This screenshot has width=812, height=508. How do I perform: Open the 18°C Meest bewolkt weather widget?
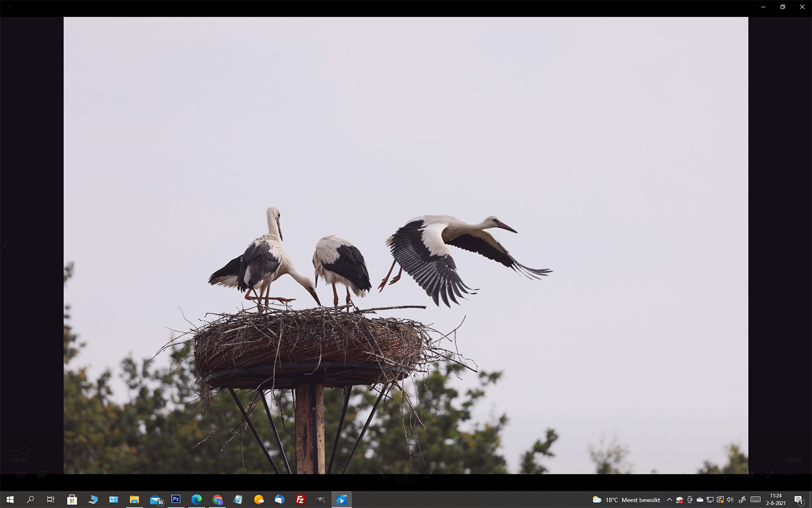(626, 500)
